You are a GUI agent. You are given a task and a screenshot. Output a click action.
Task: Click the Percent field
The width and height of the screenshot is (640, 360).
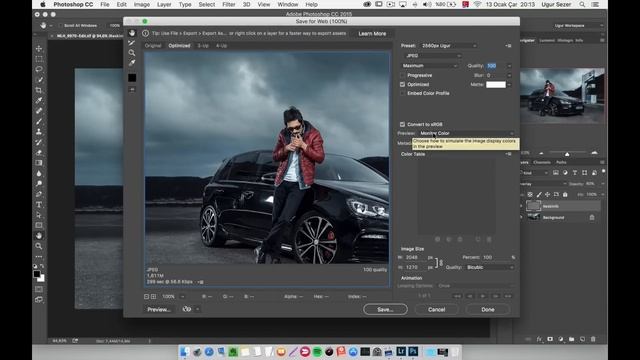(x=496, y=258)
